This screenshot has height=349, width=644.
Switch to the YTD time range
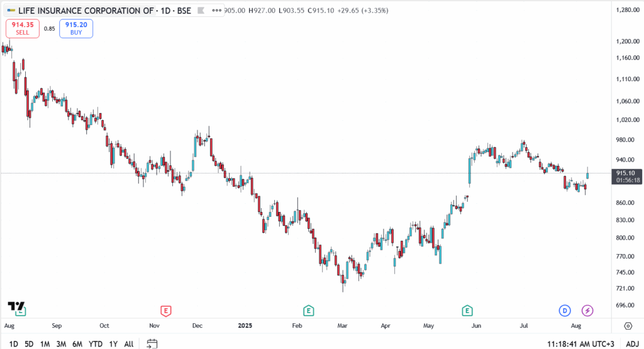pos(96,344)
